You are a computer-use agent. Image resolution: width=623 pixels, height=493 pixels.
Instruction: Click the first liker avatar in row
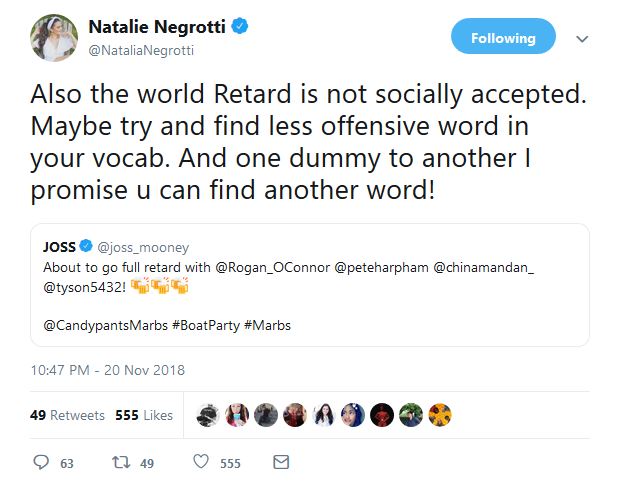[209, 415]
